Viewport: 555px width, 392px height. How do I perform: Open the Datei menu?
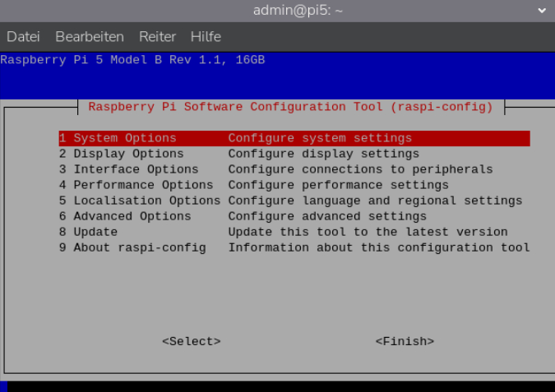click(x=23, y=37)
